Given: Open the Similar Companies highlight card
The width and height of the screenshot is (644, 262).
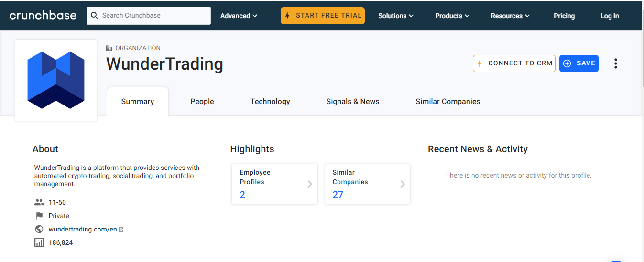Looking at the screenshot, I should coord(368,184).
